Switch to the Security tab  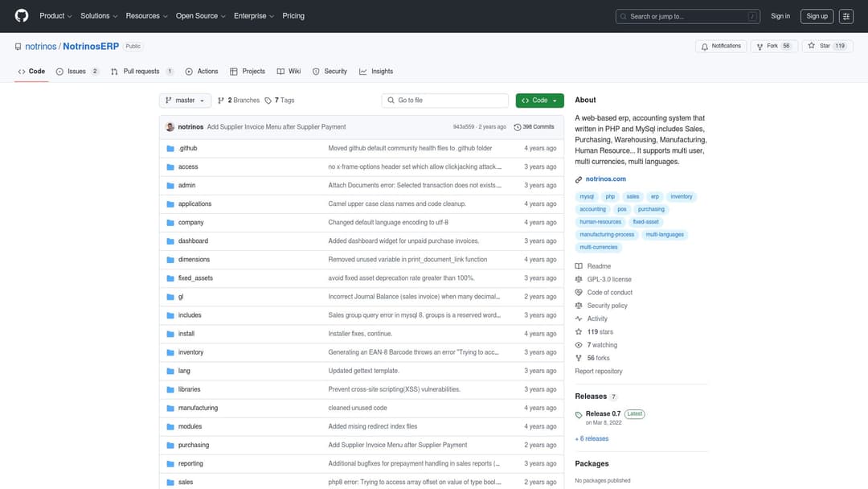[x=330, y=72]
